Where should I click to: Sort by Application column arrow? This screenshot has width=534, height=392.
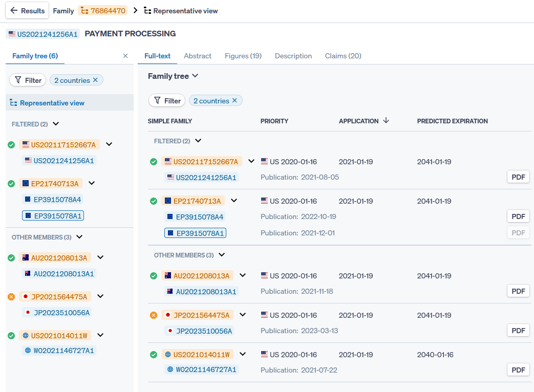pyautogui.click(x=386, y=121)
